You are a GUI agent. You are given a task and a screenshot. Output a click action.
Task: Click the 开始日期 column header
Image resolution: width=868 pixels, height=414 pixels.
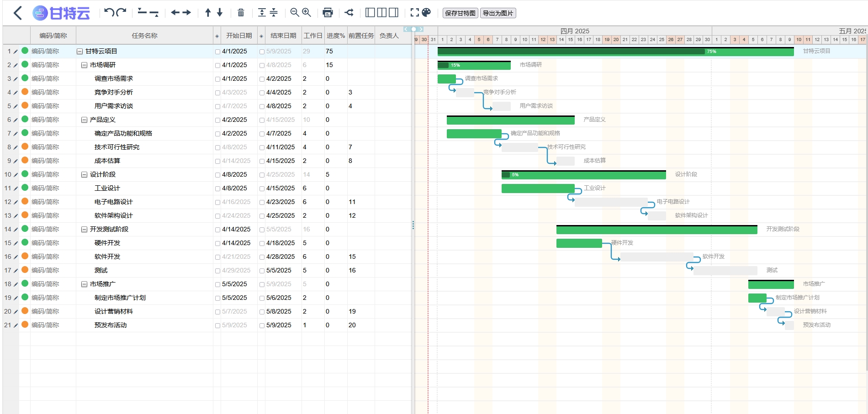(239, 36)
